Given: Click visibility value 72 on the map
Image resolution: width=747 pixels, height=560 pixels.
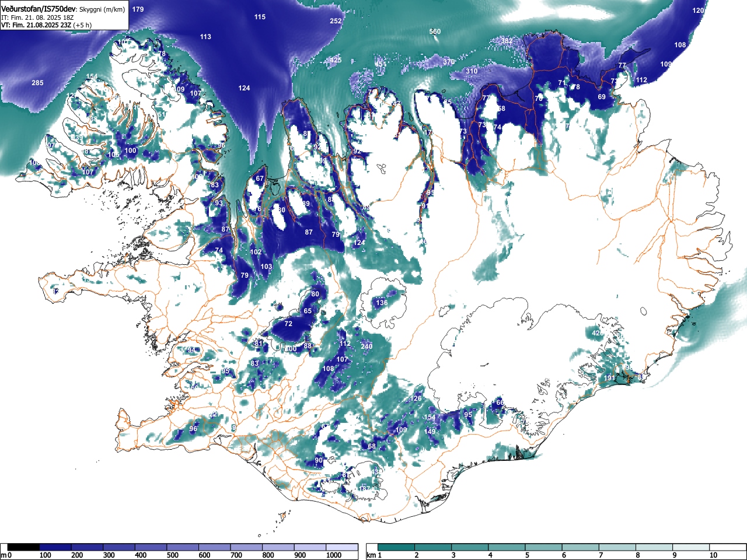Looking at the screenshot, I should pos(288,324).
